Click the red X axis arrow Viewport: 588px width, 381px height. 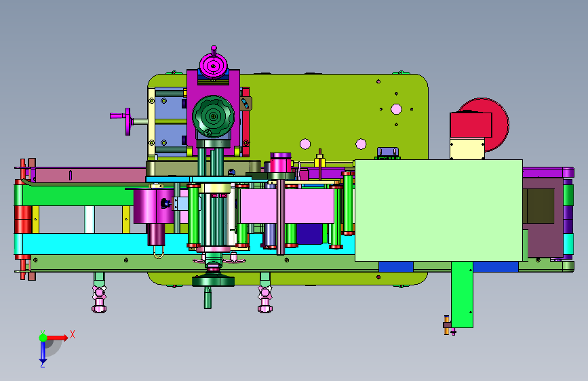[x=58, y=338]
